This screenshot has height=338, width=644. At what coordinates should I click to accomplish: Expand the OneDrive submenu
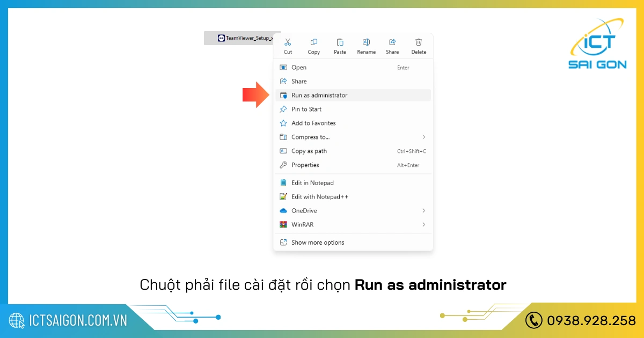(x=353, y=211)
